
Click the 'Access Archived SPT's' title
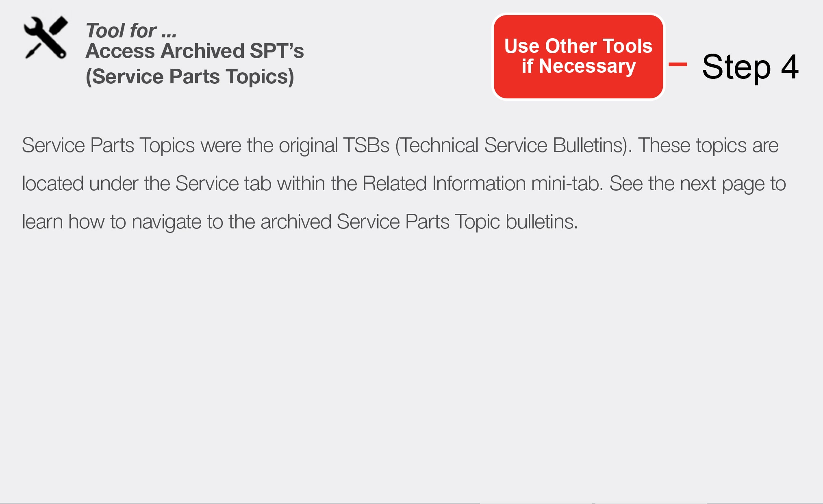[x=194, y=51]
